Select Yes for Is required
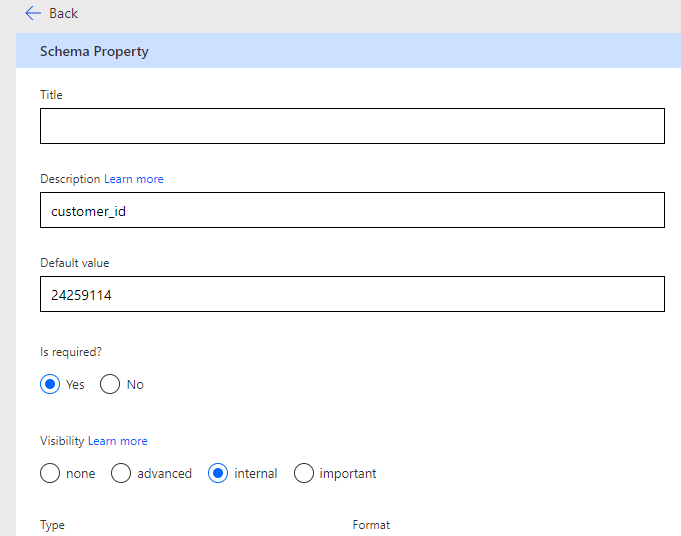This screenshot has height=536, width=681. click(50, 384)
